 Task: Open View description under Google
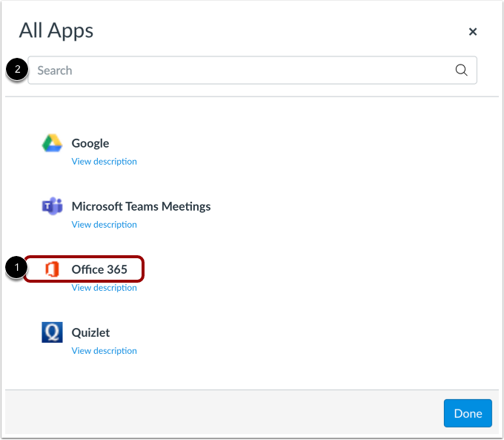[x=105, y=161]
